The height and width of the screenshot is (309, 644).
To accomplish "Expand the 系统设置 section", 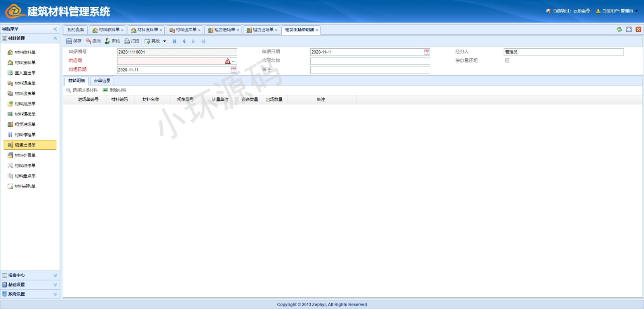I will pyautogui.click(x=55, y=294).
